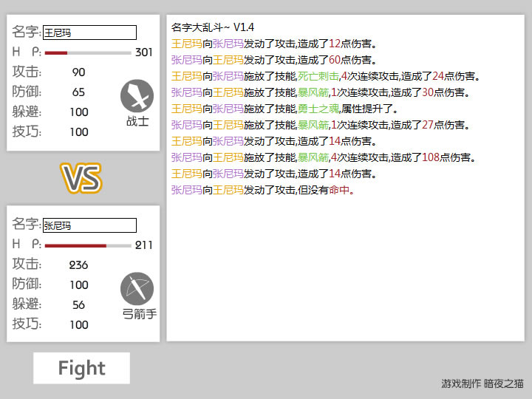Click the HP bar showing 301

point(88,52)
